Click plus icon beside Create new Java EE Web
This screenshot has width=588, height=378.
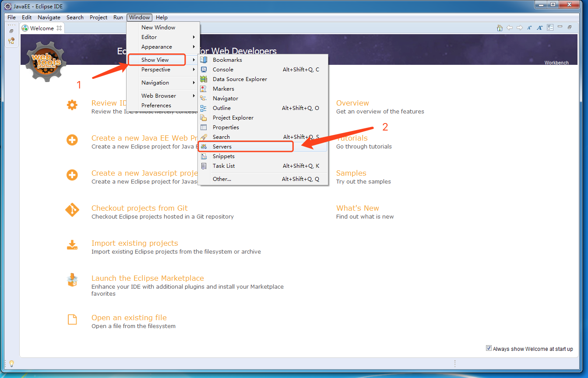(72, 140)
